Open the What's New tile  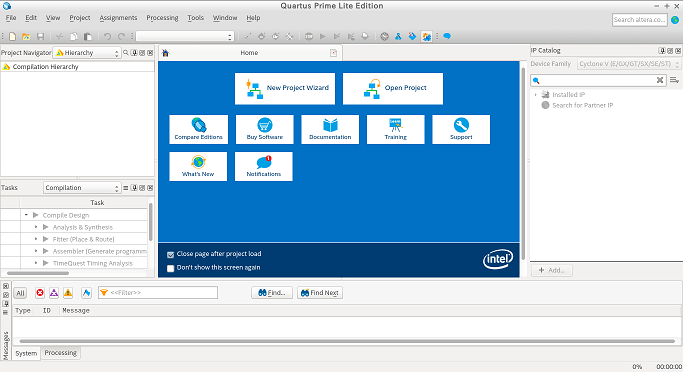click(x=198, y=166)
